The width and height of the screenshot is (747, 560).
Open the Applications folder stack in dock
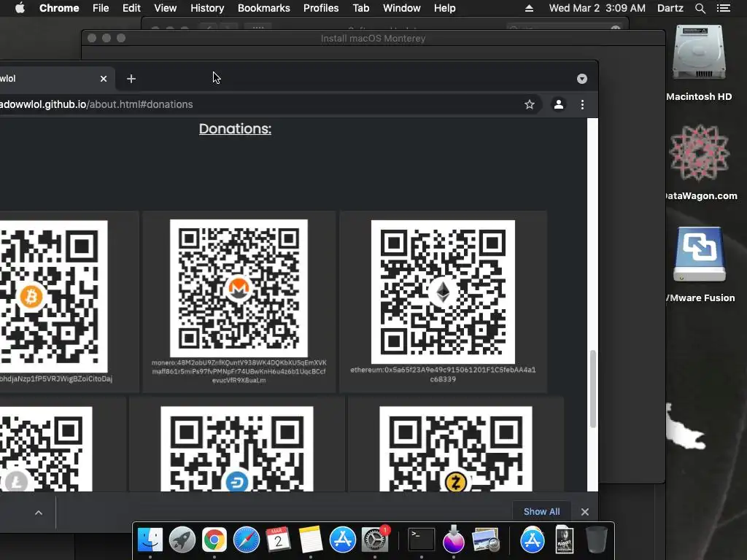coord(532,540)
